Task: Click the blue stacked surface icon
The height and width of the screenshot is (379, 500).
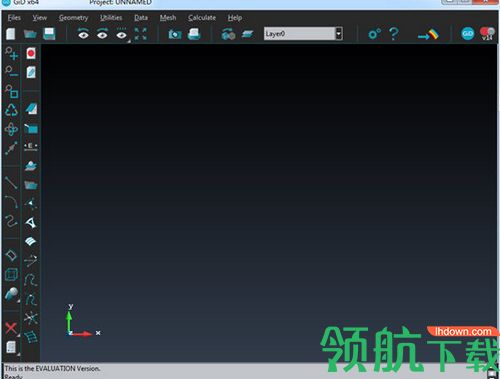Action: click(x=31, y=166)
